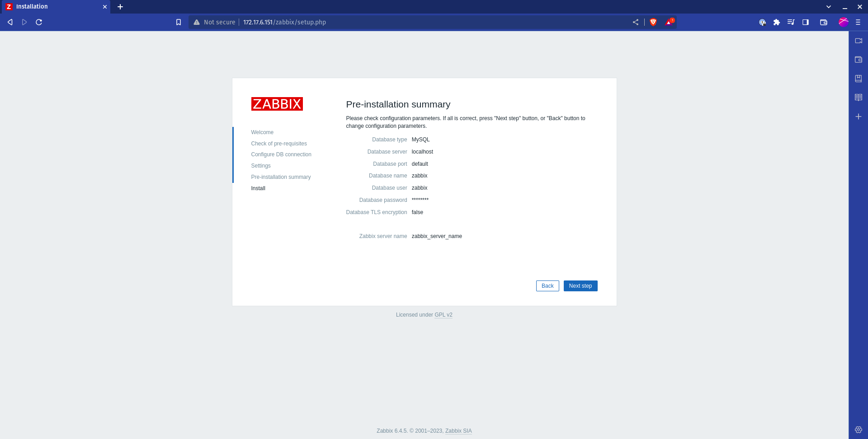868x439 pixels.
Task: Open the profile avatar icon
Action: [843, 22]
